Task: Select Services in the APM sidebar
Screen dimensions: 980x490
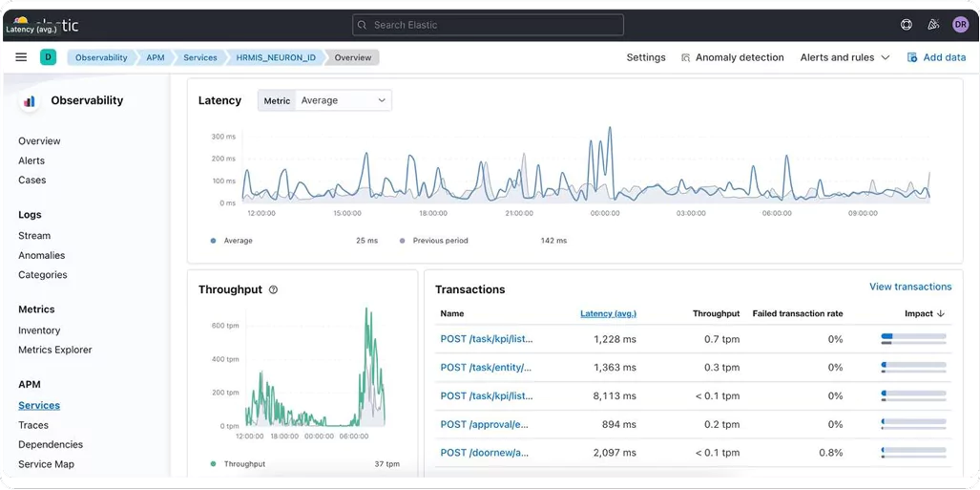Action: (39, 406)
